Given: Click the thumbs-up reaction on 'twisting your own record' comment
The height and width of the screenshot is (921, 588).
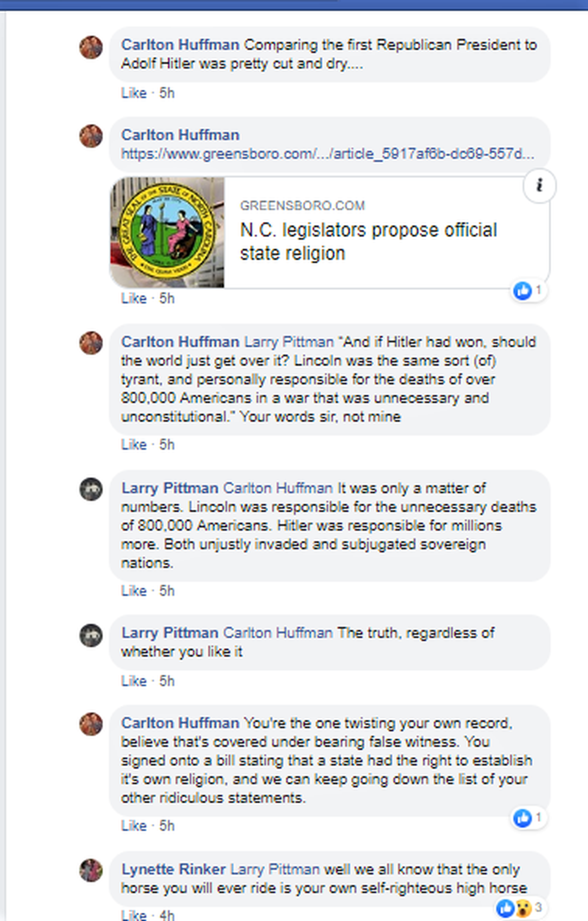Looking at the screenshot, I should 522,818.
